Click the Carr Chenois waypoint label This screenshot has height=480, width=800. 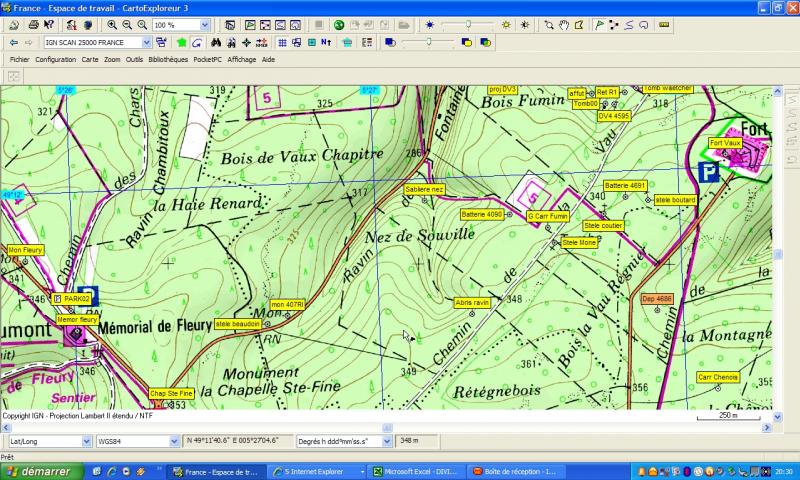point(718,377)
